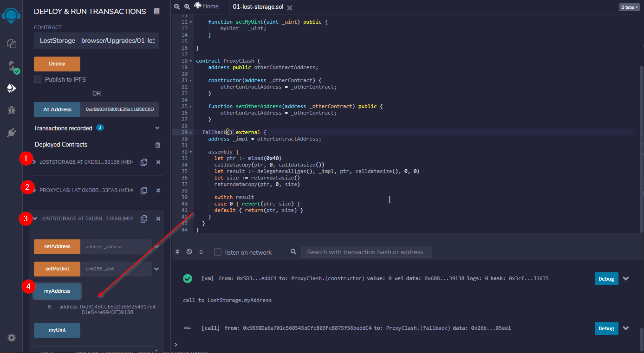Screen dimensions: 644x353
Task: Enable Publish to IPFS checkbox
Action: pyautogui.click(x=38, y=79)
